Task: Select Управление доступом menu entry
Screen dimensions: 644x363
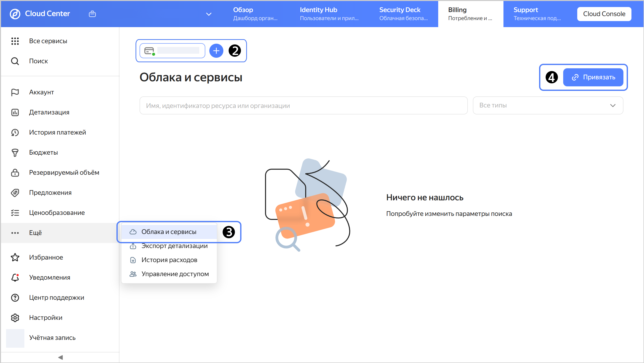Action: (x=175, y=274)
